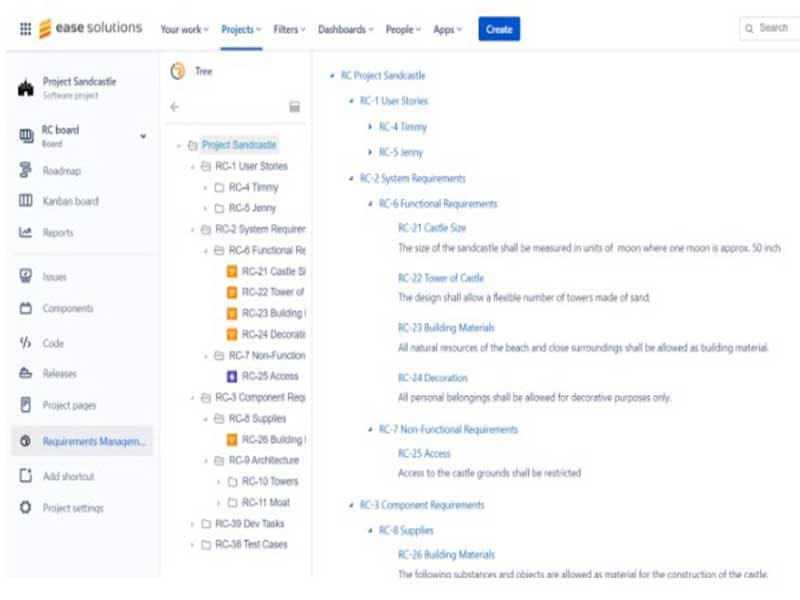Screen dimensions: 800x600
Task: Click the Roadmap icon in sidebar
Action: point(26,171)
